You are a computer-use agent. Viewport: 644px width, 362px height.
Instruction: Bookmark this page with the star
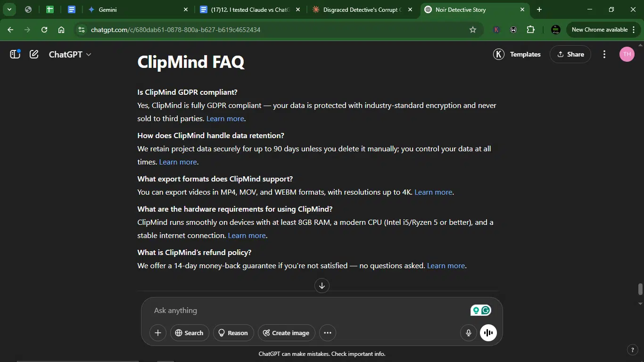(473, 30)
